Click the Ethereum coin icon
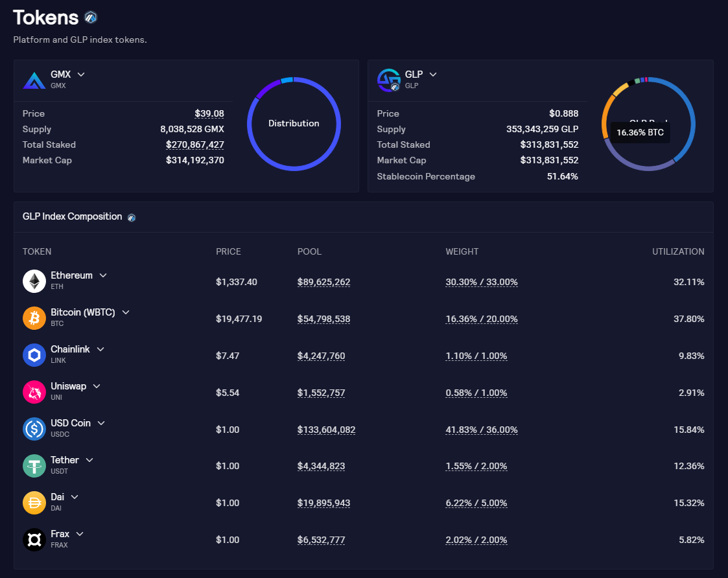Image resolution: width=728 pixels, height=578 pixels. click(34, 281)
